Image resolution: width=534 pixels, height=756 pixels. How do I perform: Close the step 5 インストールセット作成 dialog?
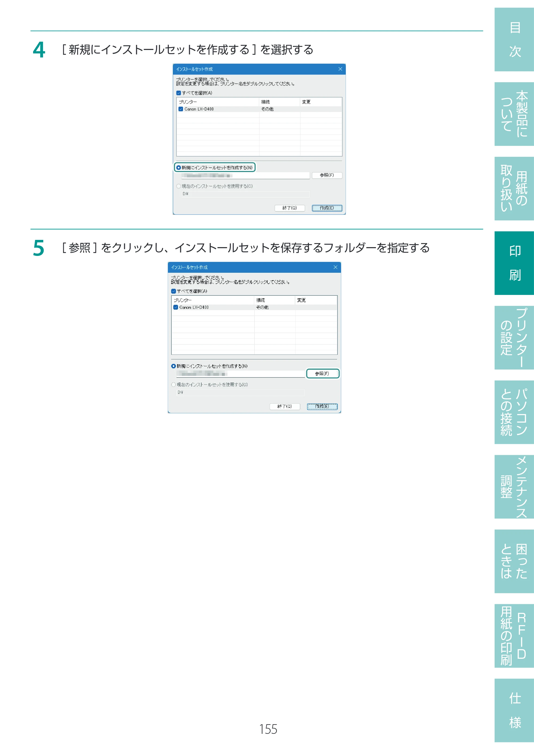[x=335, y=267]
